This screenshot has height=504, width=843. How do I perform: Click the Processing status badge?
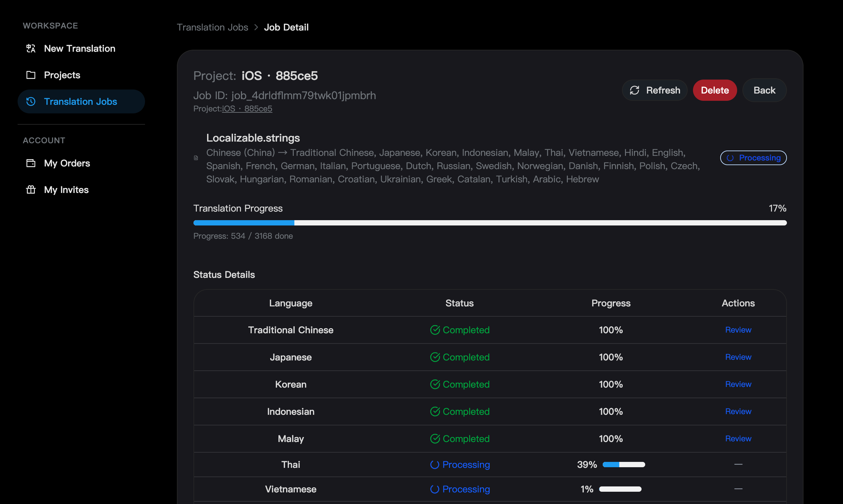[x=753, y=158]
